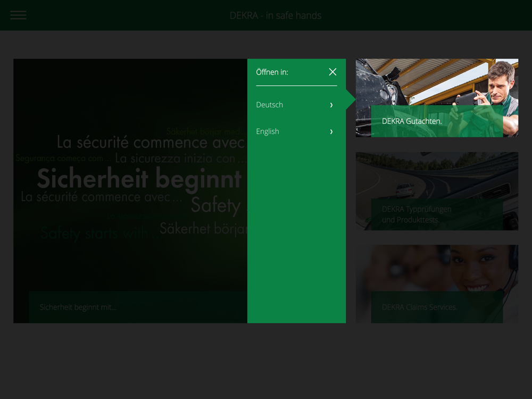The image size is (532, 399).
Task: Close the 'Öffnen in:' language panel
Action: point(332,72)
